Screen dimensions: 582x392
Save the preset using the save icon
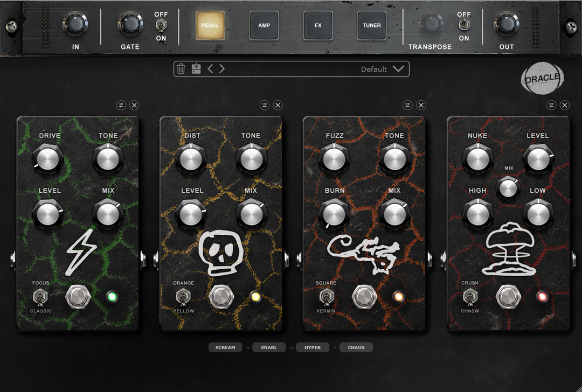point(196,68)
